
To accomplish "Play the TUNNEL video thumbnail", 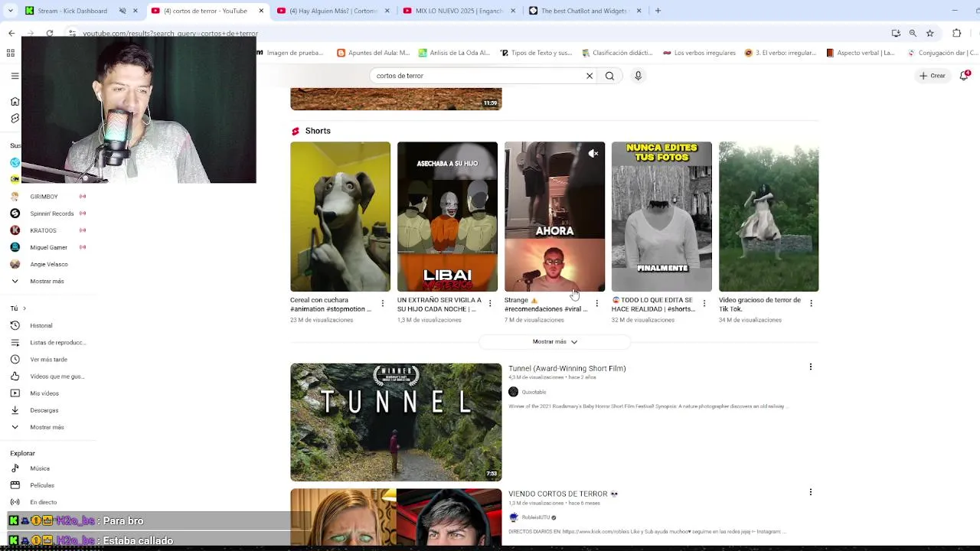I will coord(396,422).
